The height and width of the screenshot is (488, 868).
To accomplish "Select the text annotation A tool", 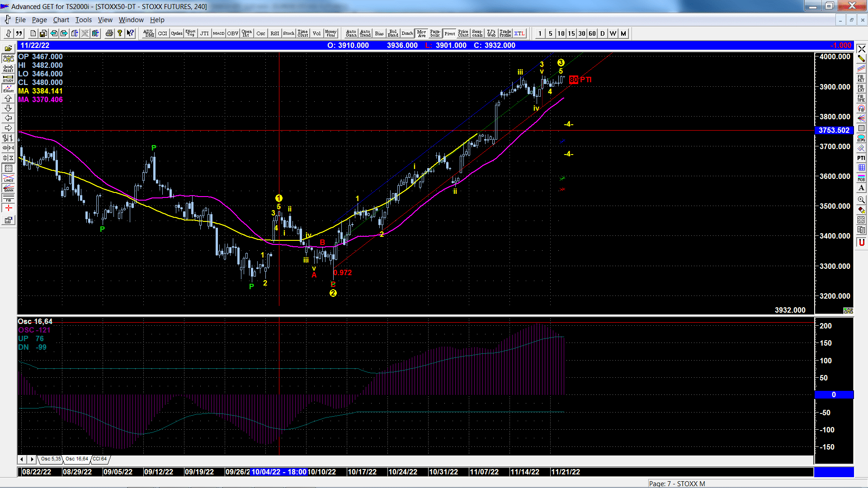I will 861,188.
